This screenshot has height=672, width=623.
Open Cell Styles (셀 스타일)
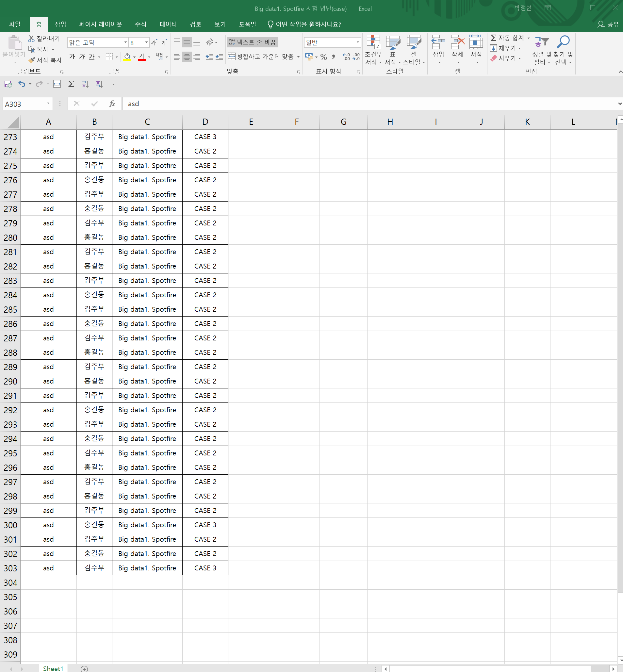414,50
